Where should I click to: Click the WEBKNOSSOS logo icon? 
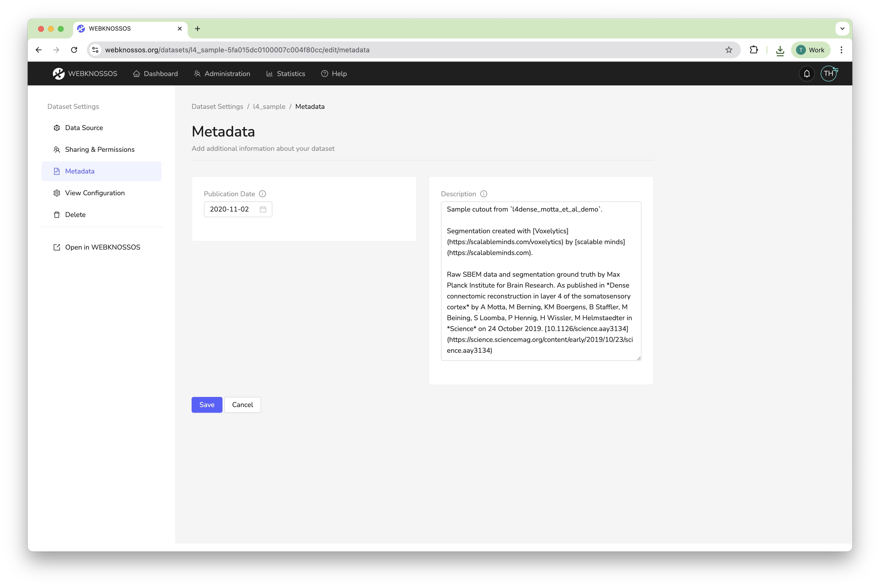pyautogui.click(x=59, y=74)
